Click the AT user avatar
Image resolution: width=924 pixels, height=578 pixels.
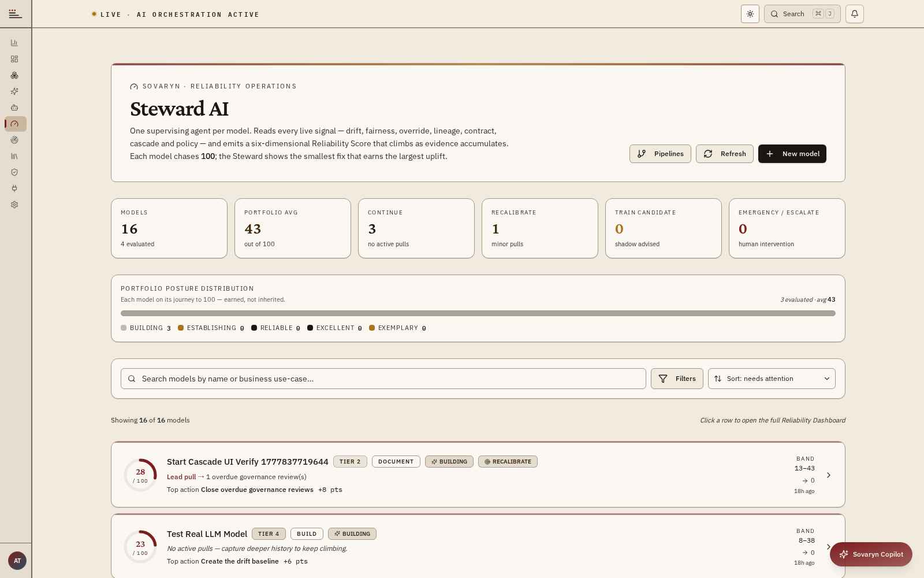point(17,561)
